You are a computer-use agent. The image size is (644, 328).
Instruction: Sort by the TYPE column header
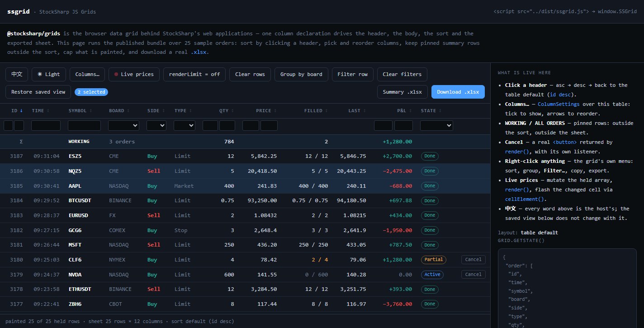(x=182, y=110)
